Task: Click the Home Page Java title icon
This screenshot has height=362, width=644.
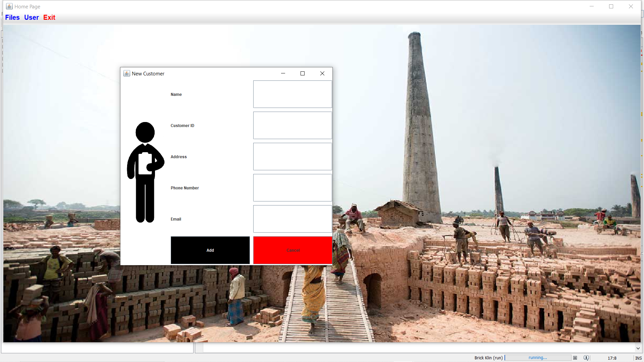Action: pos(9,6)
